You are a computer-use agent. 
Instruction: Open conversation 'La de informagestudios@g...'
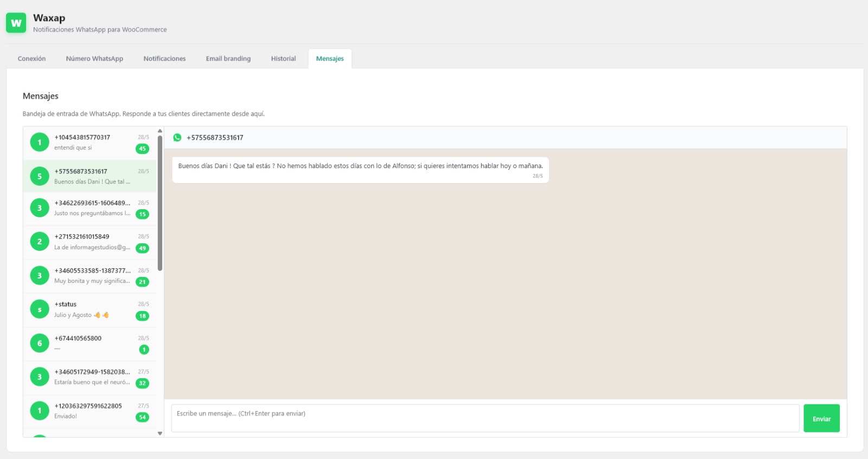pyautogui.click(x=90, y=242)
